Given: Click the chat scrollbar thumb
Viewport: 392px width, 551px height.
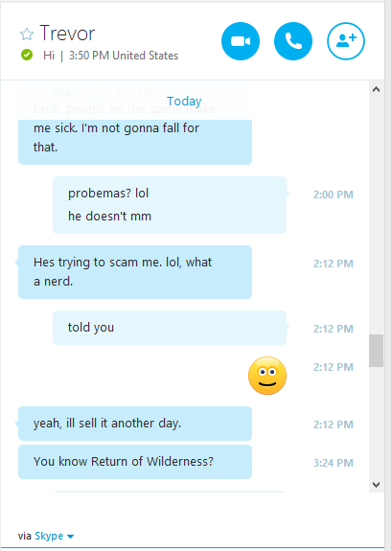Looking at the screenshot, I should tap(376, 351).
